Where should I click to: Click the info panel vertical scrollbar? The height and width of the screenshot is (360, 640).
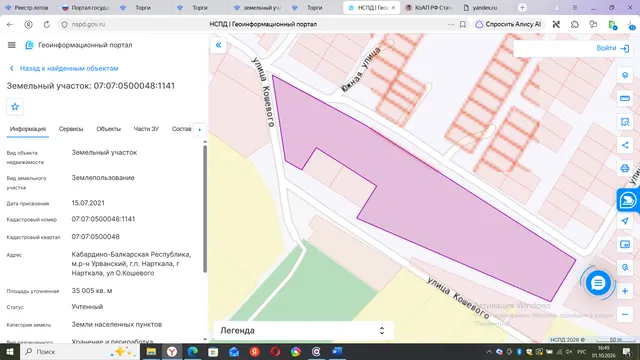point(205,209)
